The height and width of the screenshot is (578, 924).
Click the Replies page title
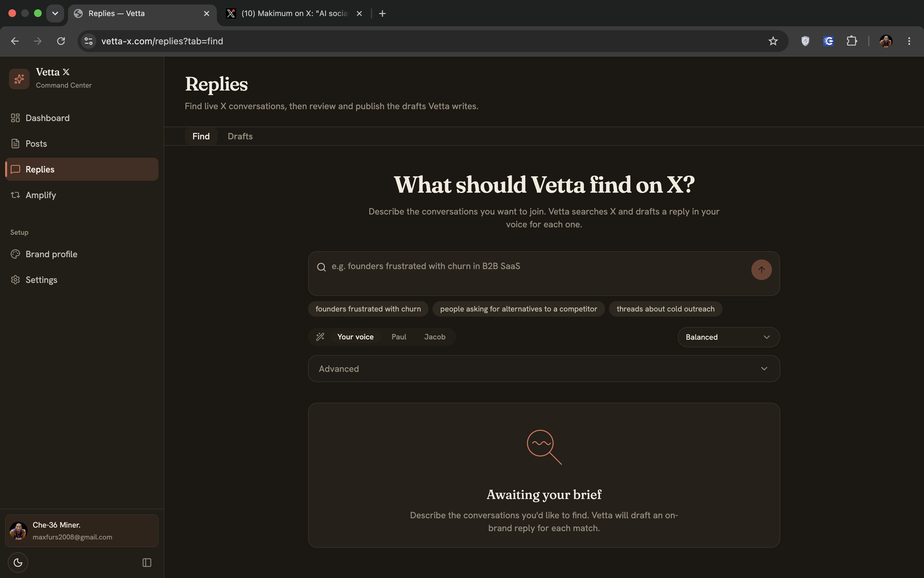(x=217, y=84)
